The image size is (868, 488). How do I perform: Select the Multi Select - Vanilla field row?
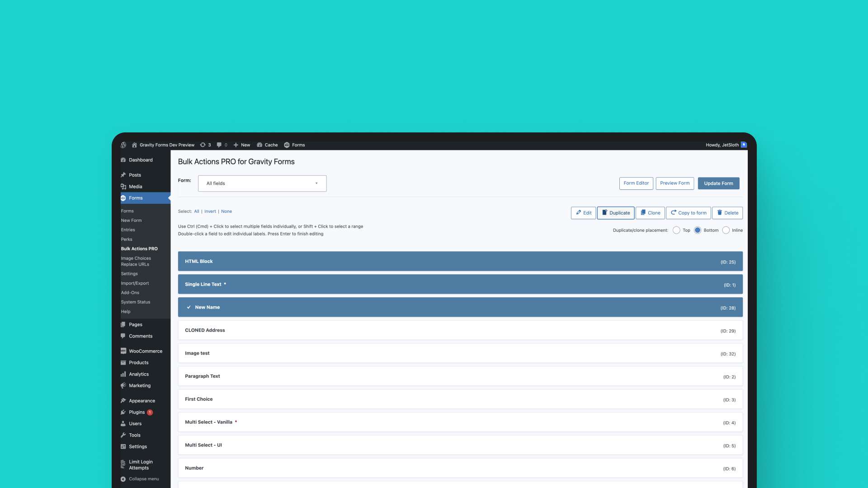[x=460, y=422]
